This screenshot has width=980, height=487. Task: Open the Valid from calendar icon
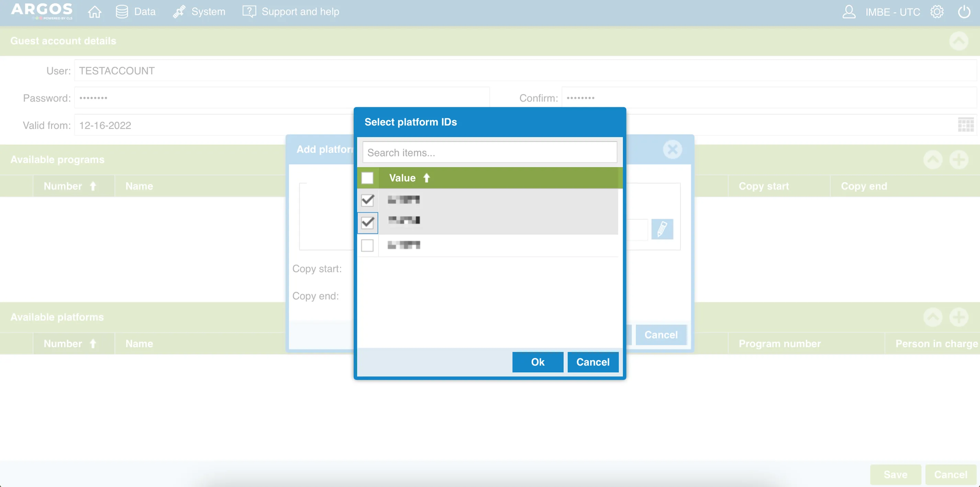coord(965,125)
